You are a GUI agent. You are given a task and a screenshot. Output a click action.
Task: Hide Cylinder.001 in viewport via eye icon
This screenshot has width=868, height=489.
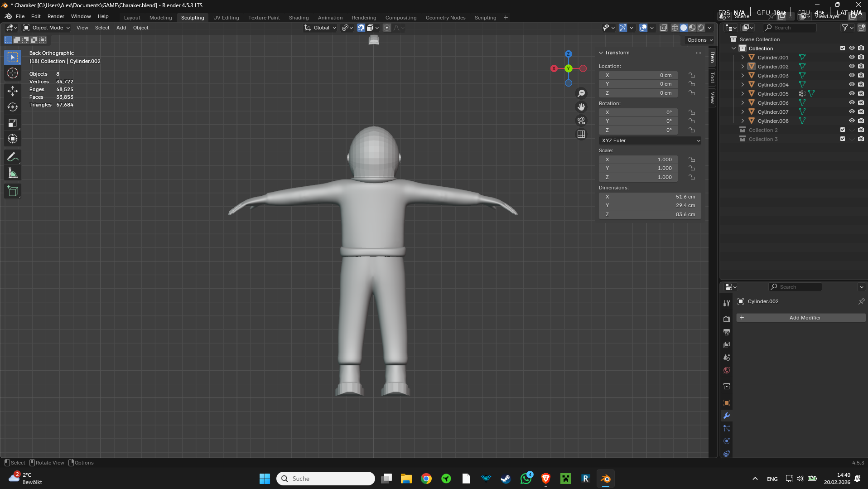(852, 58)
